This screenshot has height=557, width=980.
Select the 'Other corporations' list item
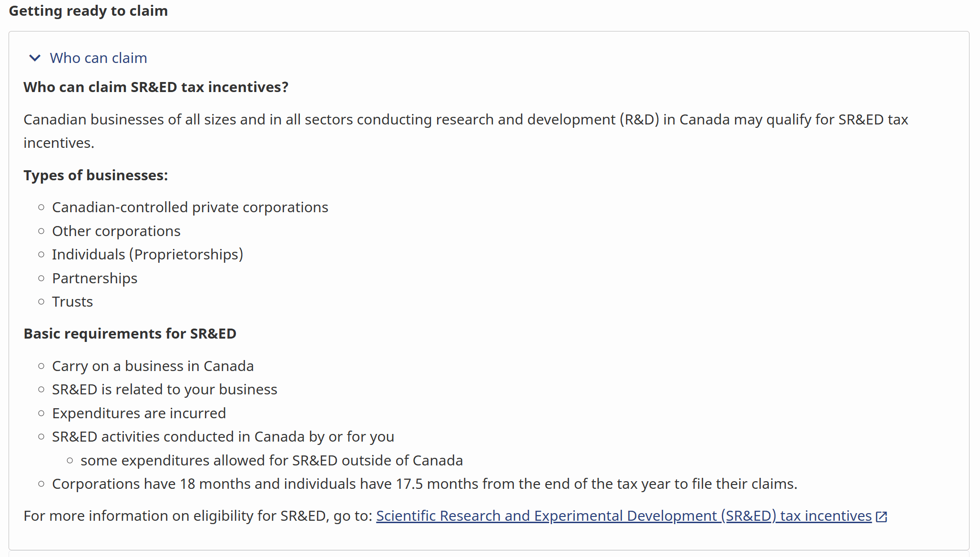pos(116,231)
